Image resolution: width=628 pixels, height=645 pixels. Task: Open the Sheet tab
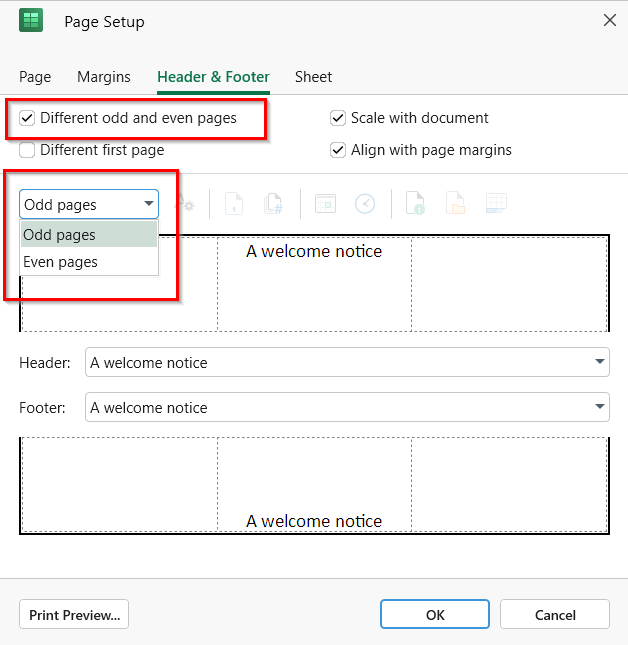point(313,77)
